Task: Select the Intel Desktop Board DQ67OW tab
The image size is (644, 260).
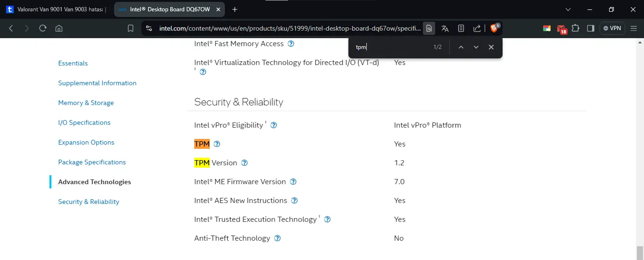Action: pyautogui.click(x=167, y=9)
